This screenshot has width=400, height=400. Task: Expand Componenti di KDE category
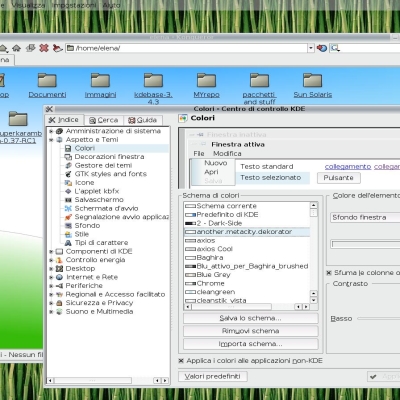coord(51,251)
